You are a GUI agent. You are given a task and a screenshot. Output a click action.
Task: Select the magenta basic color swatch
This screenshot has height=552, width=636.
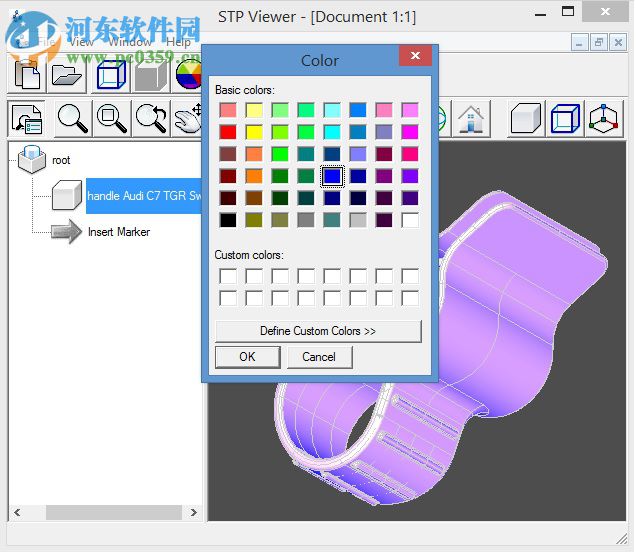coord(410,132)
